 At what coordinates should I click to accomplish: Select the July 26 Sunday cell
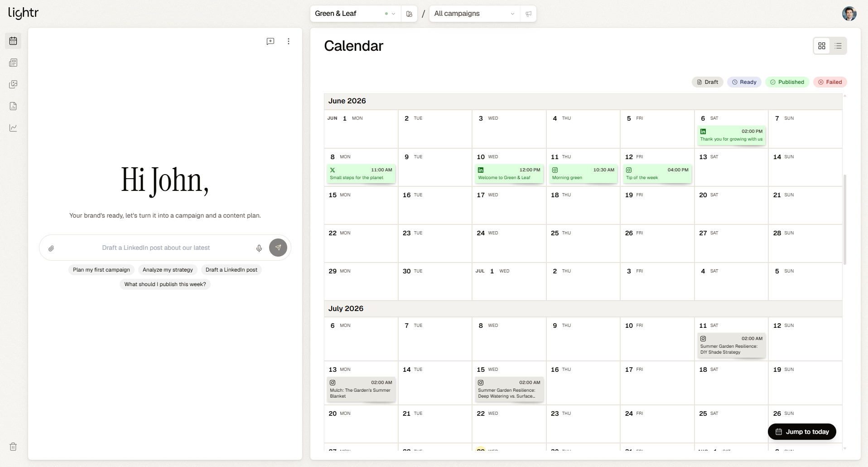805,424
